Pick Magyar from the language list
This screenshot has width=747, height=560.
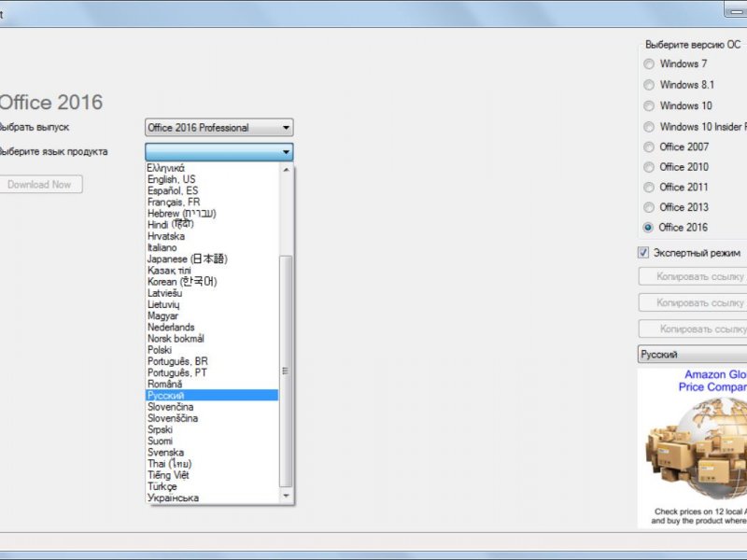click(x=212, y=316)
